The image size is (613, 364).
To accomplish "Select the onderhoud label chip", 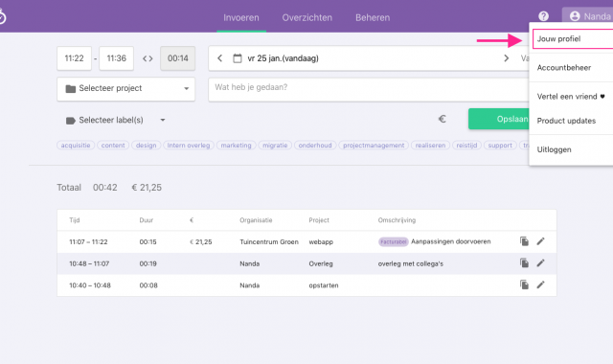I will pos(315,146).
